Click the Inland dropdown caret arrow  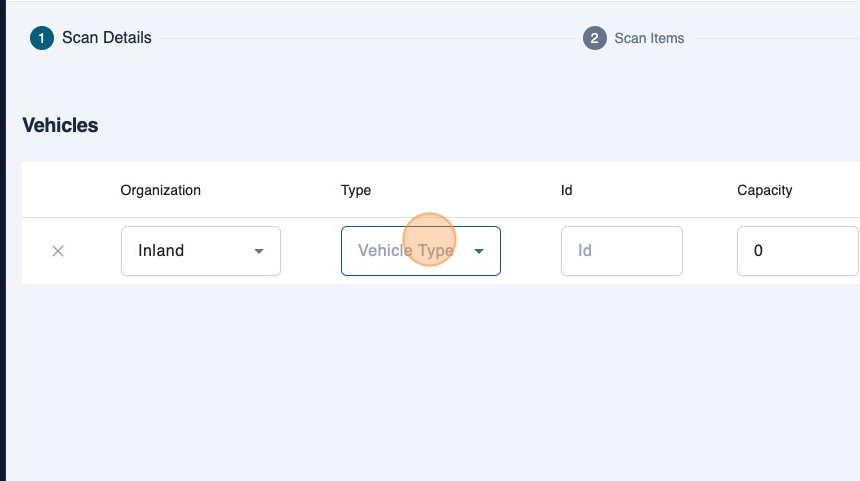[259, 251]
